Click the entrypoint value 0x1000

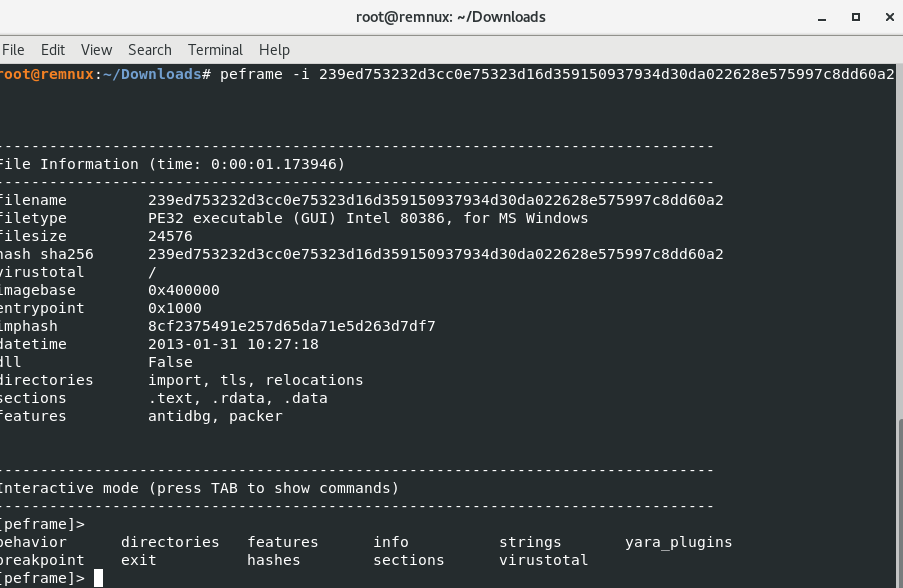click(174, 308)
